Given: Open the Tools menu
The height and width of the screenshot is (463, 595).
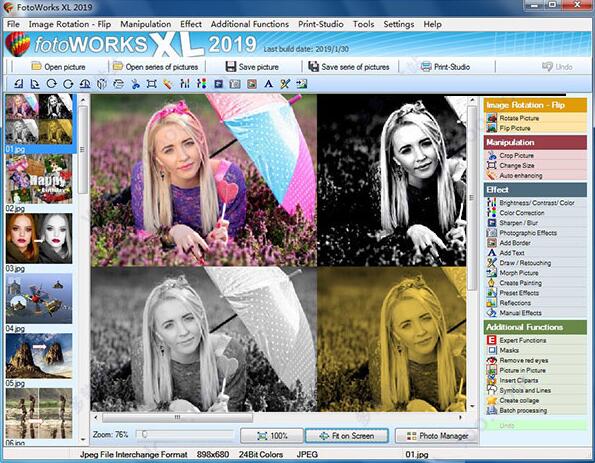Looking at the screenshot, I should click(x=364, y=24).
